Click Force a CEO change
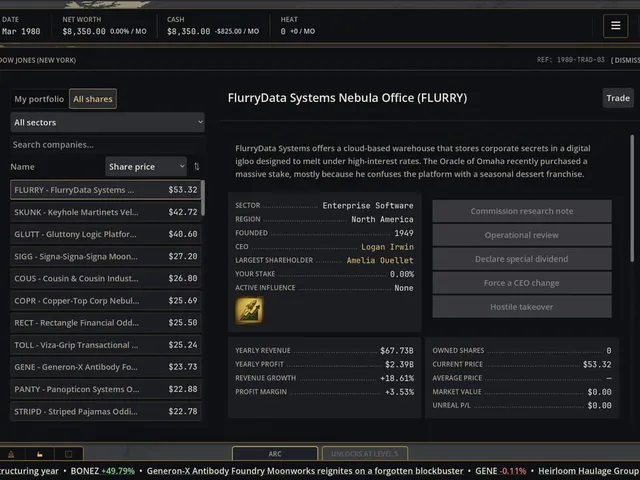 (x=522, y=283)
